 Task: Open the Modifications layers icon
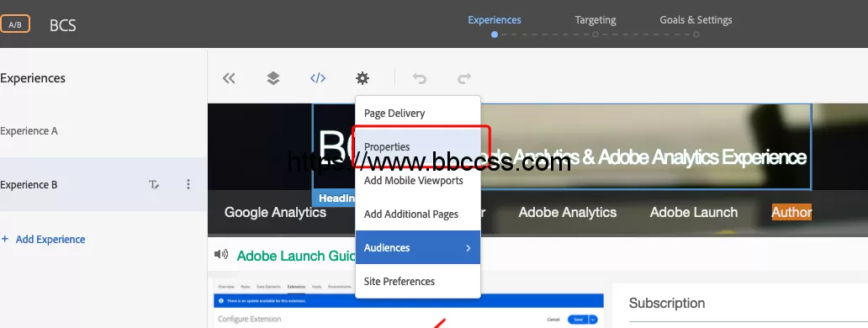[273, 78]
